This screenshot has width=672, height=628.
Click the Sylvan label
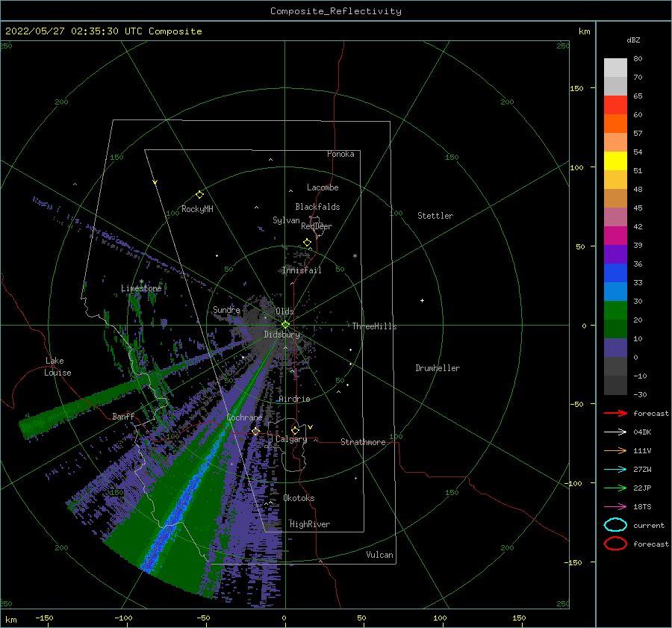286,220
